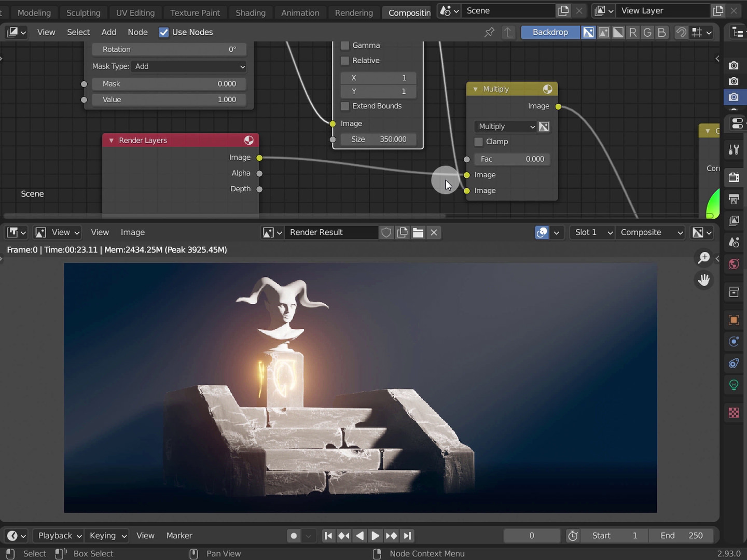Screen dimensions: 747x560
Task: Toggle the Backdrop button
Action: click(550, 32)
